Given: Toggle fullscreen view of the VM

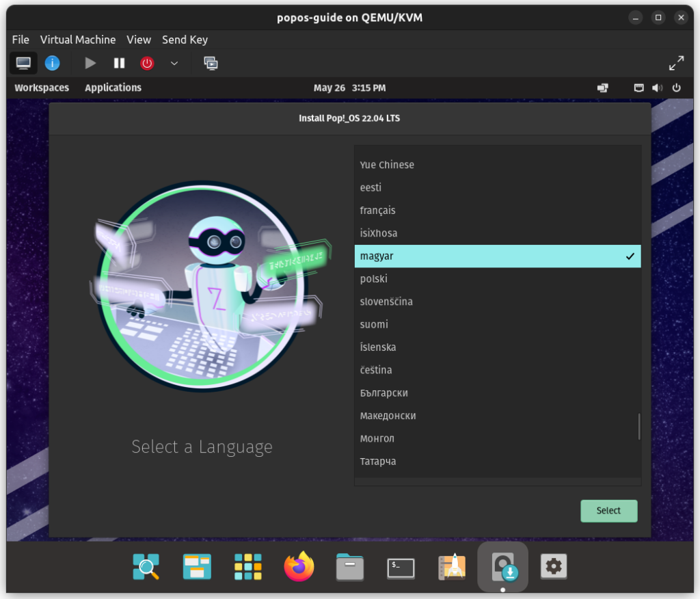Looking at the screenshot, I should click(x=676, y=63).
